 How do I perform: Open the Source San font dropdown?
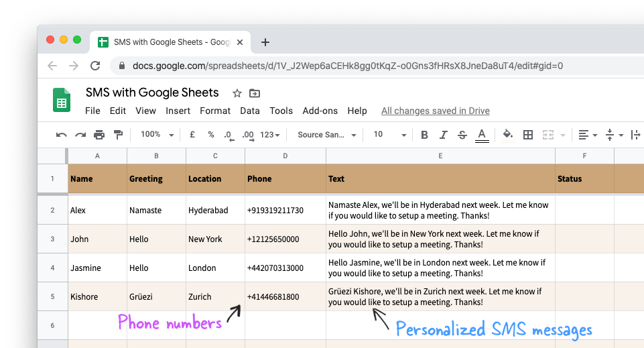click(327, 135)
